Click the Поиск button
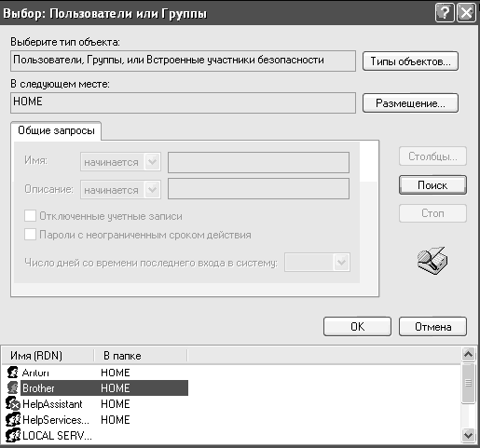 click(x=432, y=185)
